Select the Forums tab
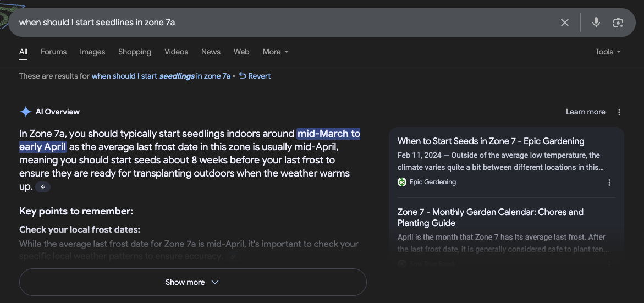644x303 pixels. 53,52
